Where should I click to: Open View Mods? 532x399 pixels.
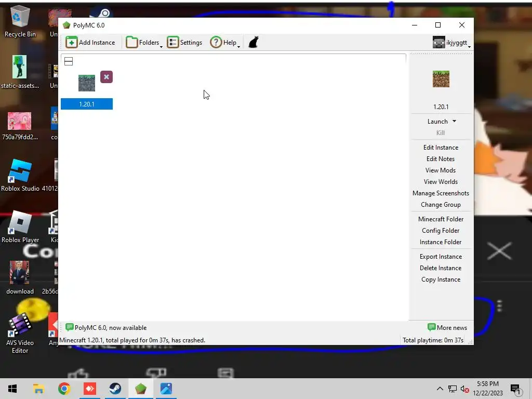(x=441, y=170)
